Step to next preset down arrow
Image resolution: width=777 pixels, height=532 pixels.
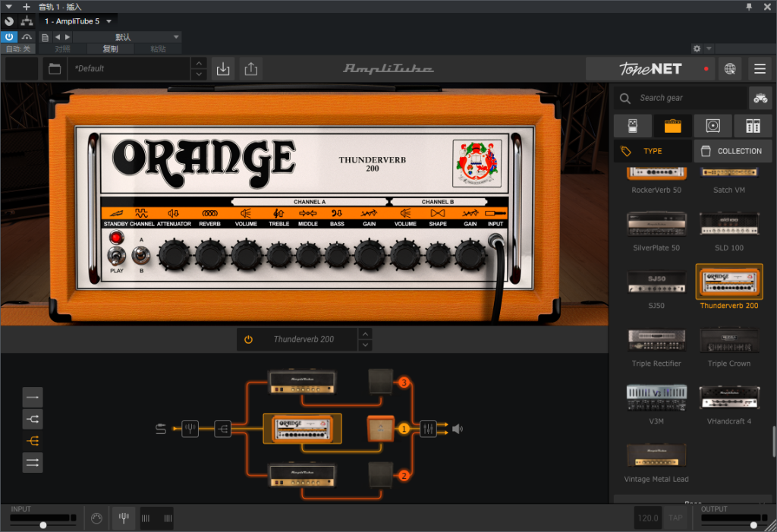[199, 74]
